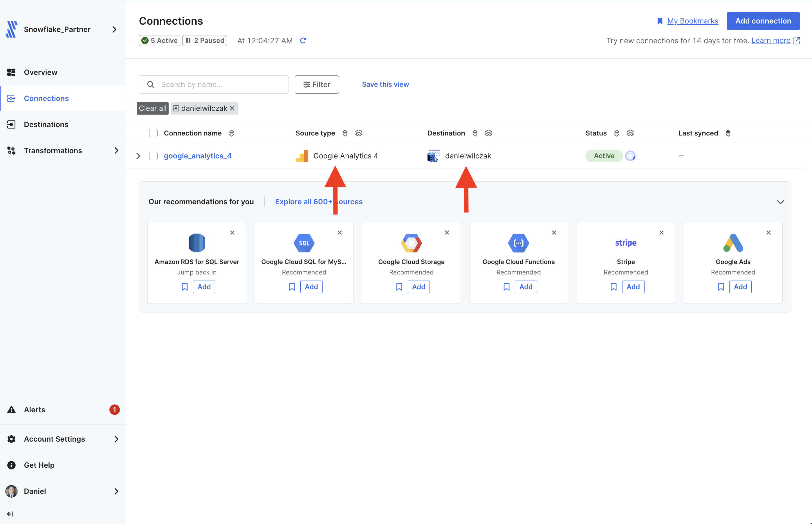The height and width of the screenshot is (524, 812).
Task: Toggle the 5 Active status filter
Action: click(159, 41)
